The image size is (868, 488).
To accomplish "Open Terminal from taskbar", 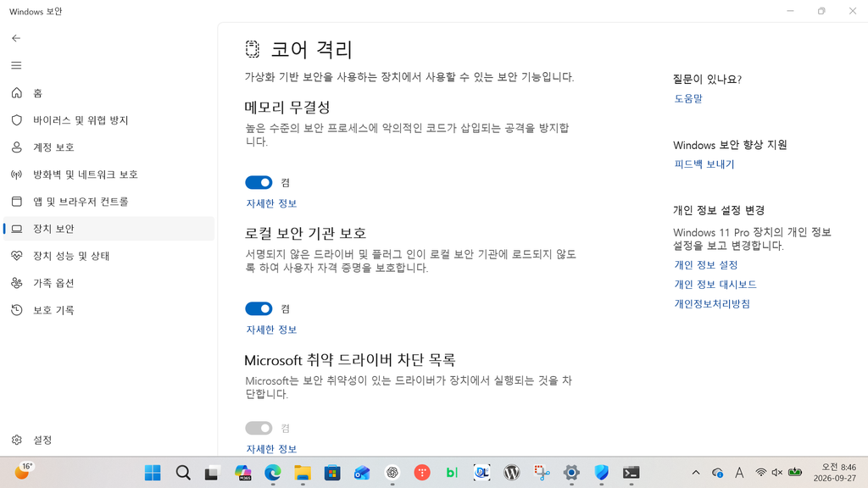I will click(x=631, y=473).
